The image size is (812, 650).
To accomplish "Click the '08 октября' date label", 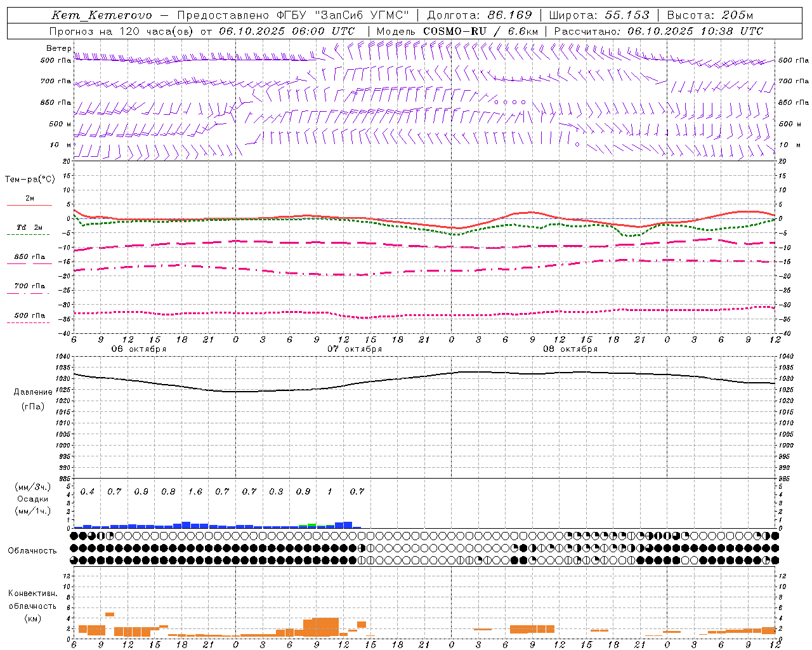I will (x=570, y=349).
